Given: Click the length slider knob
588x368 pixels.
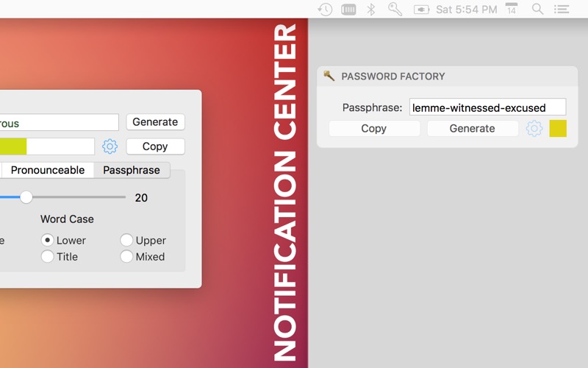Looking at the screenshot, I should (x=26, y=197).
